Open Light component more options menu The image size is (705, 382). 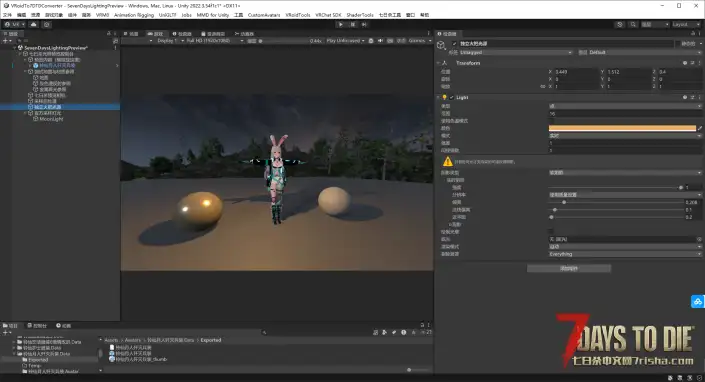pos(700,97)
